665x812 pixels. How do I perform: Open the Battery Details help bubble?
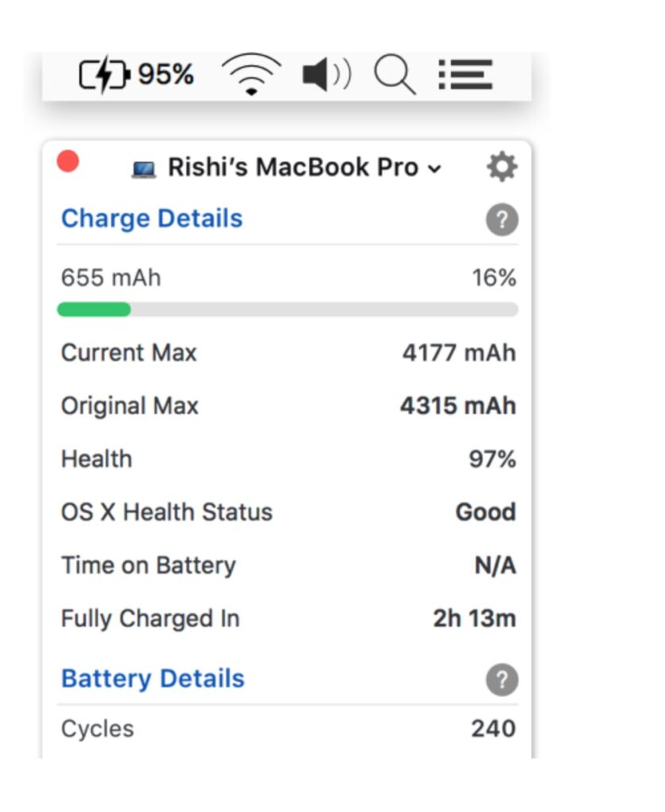tap(502, 680)
